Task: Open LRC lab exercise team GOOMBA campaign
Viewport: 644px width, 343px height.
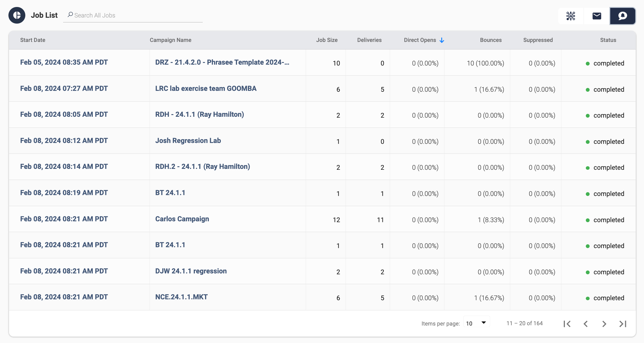Action: coord(206,89)
